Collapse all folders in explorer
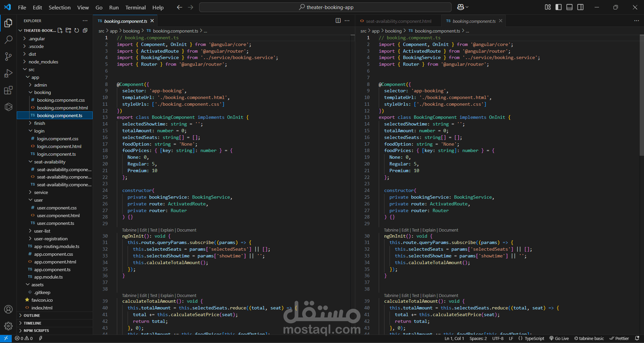This screenshot has height=343, width=644. 85,31
